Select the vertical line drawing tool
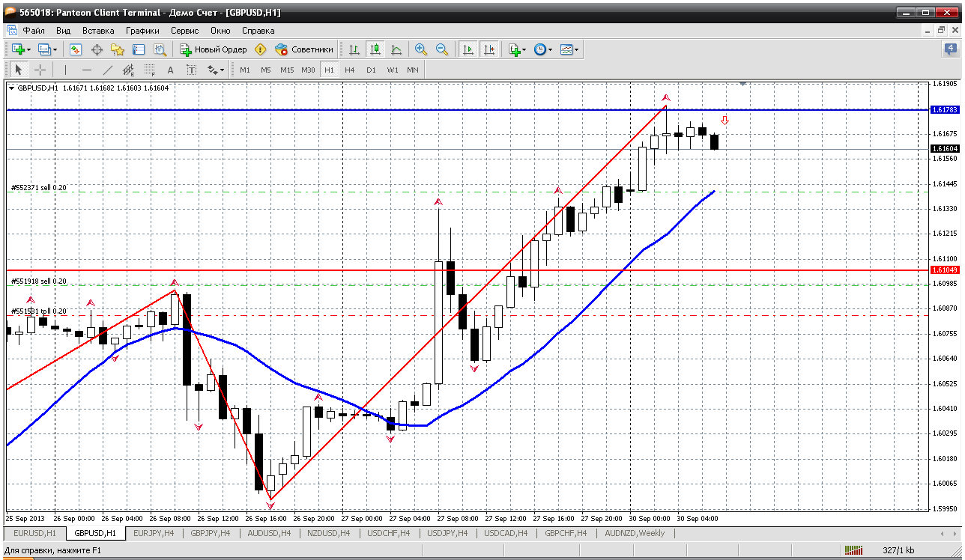The image size is (965, 560). point(65,70)
